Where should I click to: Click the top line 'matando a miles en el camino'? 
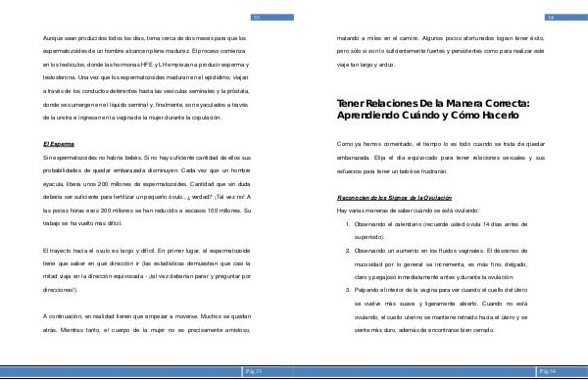tap(440, 38)
